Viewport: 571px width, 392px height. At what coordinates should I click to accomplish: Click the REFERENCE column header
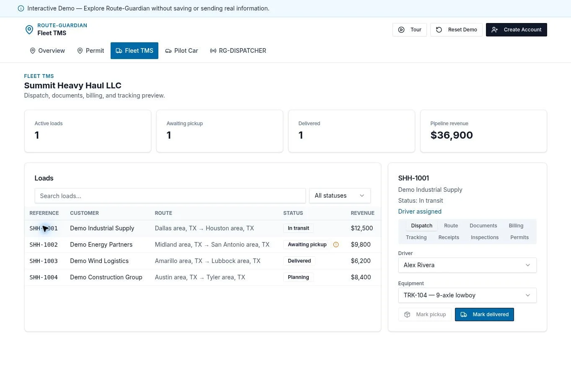[44, 213]
